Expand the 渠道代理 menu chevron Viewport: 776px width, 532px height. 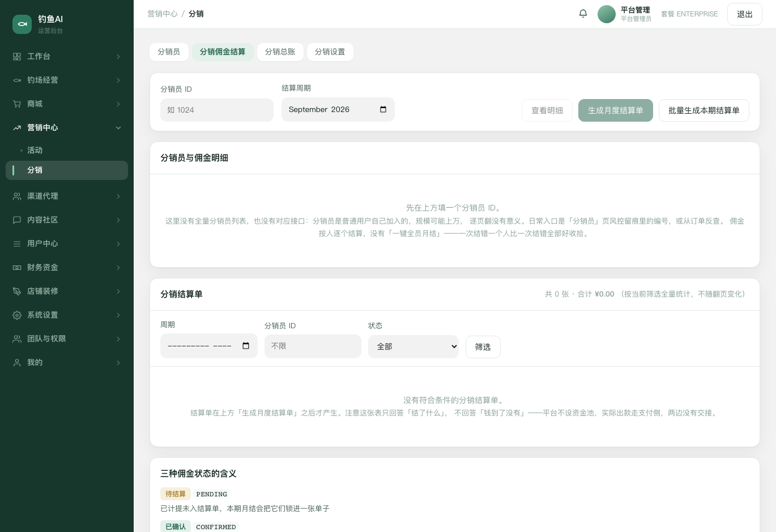click(118, 196)
